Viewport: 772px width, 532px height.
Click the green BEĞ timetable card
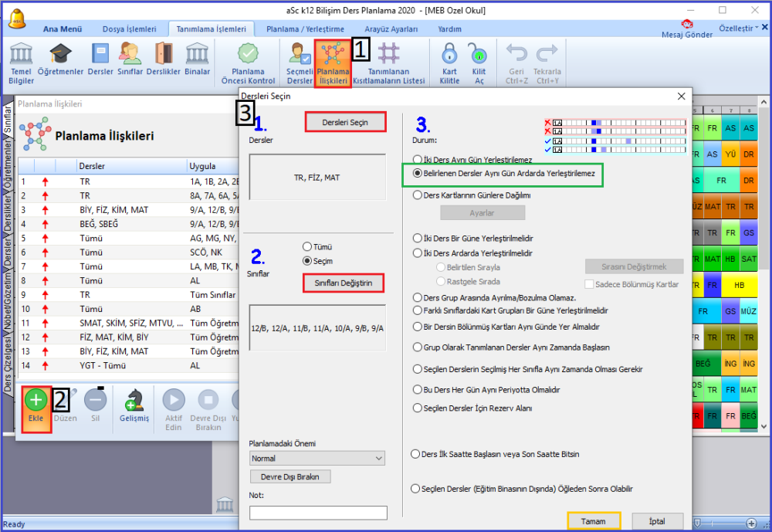point(707,364)
